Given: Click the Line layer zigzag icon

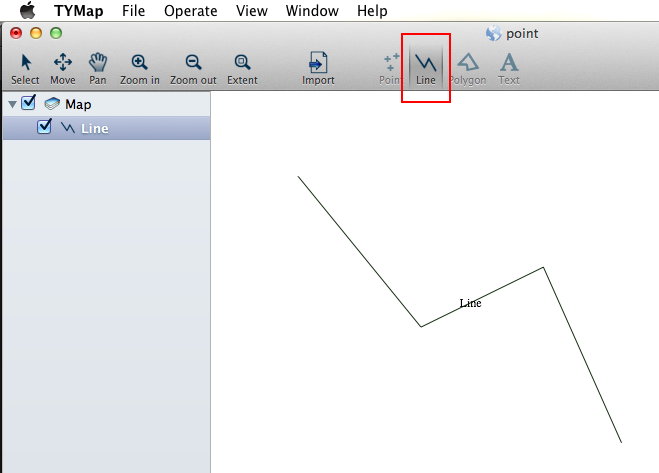Looking at the screenshot, I should click(x=68, y=127).
